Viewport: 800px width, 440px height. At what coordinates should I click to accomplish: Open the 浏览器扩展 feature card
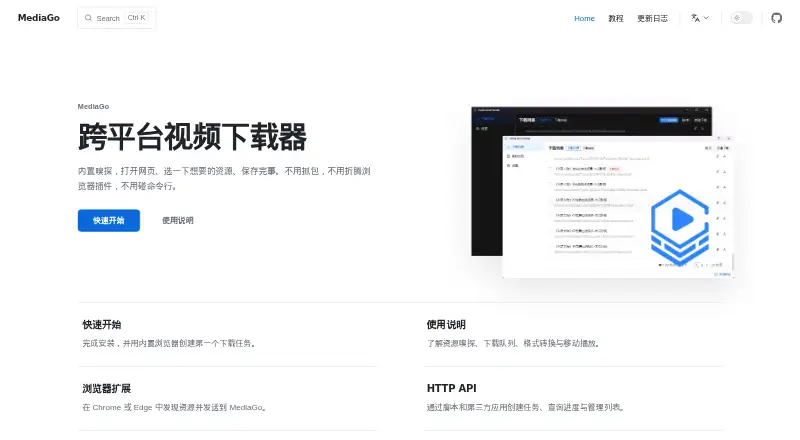click(228, 399)
